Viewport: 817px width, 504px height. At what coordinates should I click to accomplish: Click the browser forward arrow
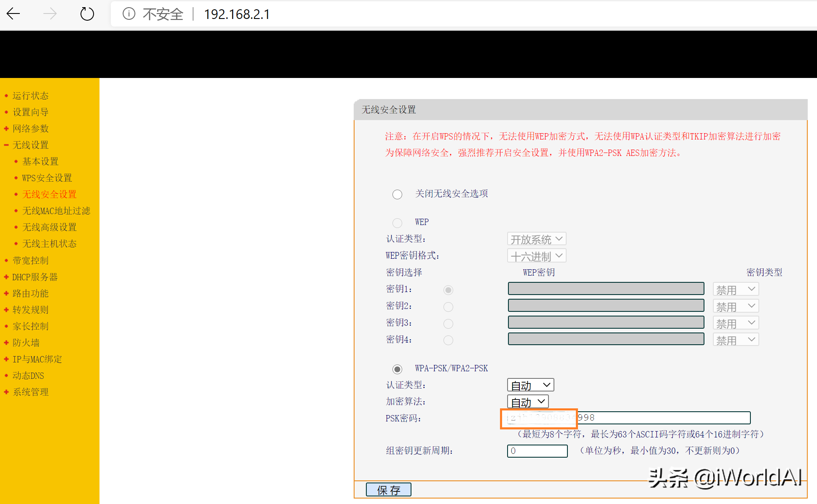coord(50,14)
